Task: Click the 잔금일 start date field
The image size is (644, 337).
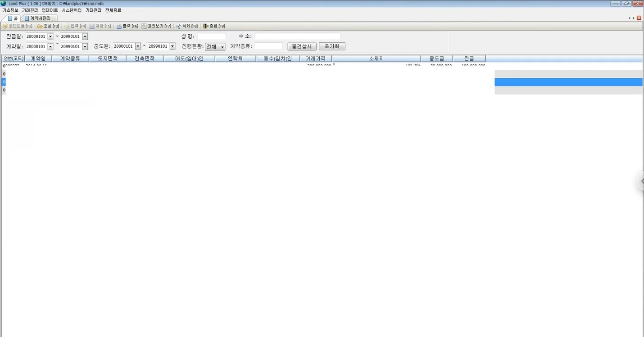Action: [36, 36]
